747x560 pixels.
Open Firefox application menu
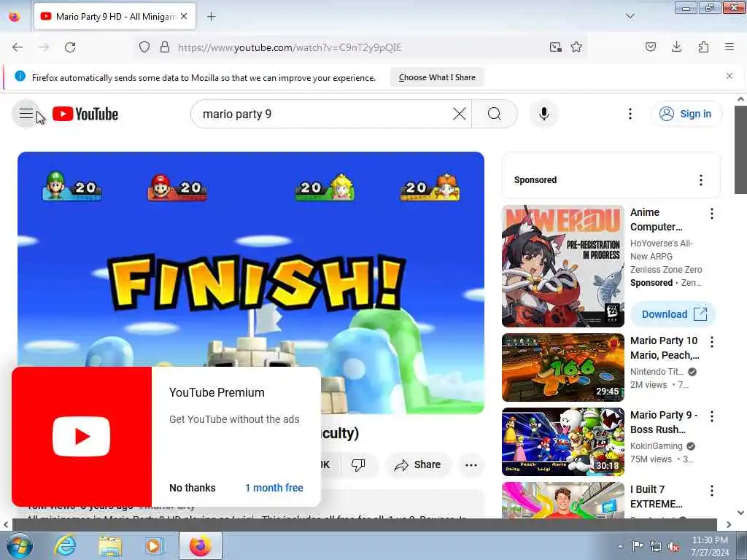click(729, 47)
